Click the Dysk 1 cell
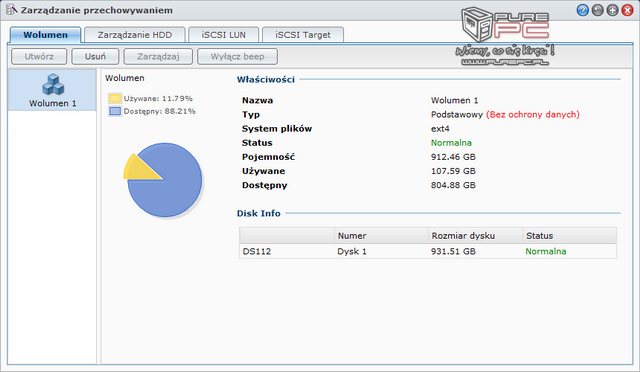 point(352,251)
